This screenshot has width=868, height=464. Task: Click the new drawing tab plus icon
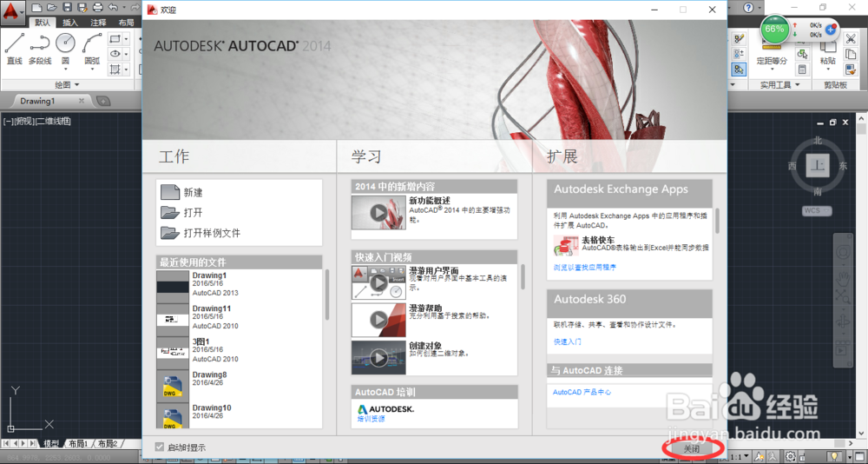(103, 101)
